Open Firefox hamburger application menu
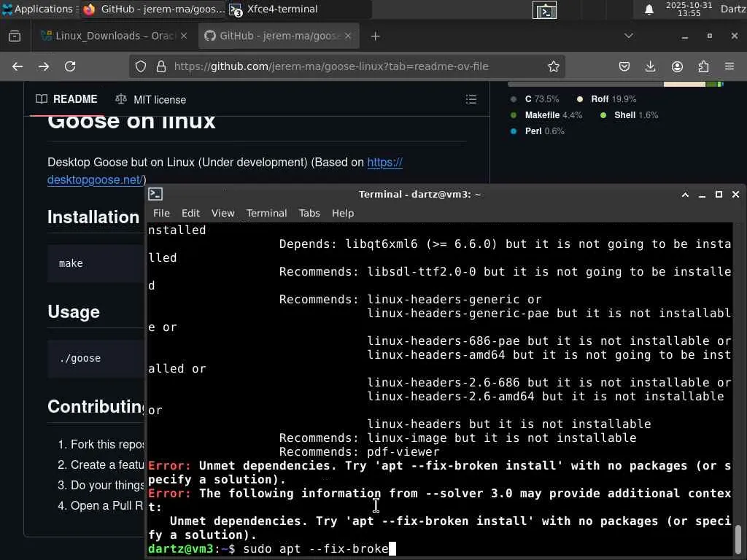The image size is (747, 560). pos(729,66)
